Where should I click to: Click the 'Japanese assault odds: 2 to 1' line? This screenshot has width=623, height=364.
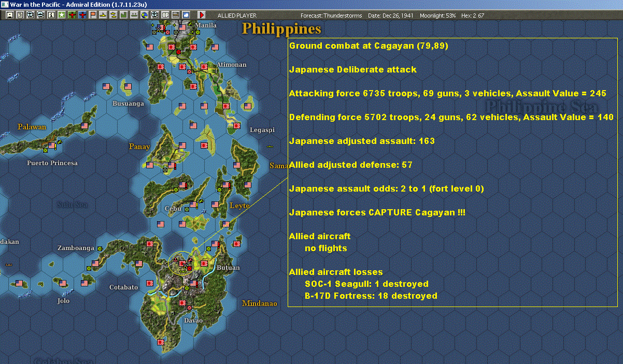pos(387,188)
